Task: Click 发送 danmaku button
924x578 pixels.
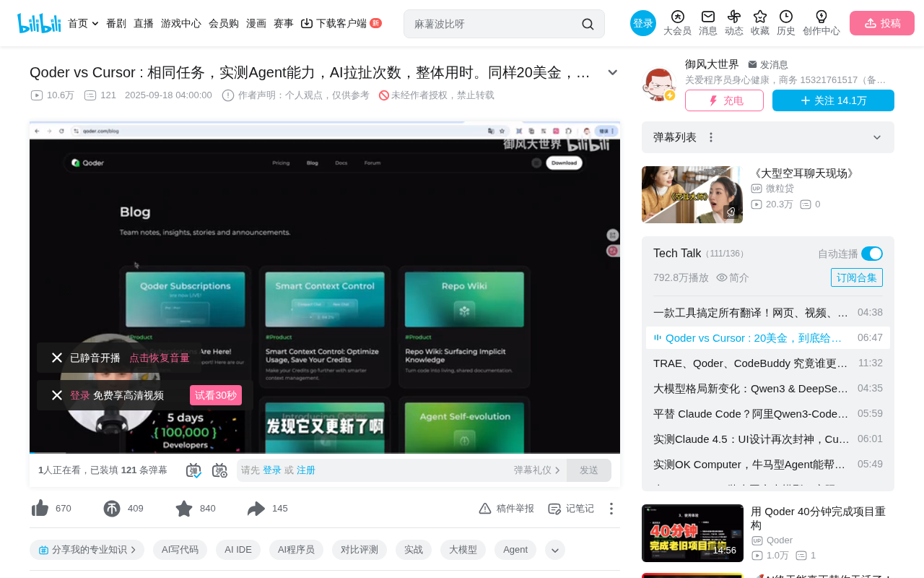Action: [x=589, y=470]
